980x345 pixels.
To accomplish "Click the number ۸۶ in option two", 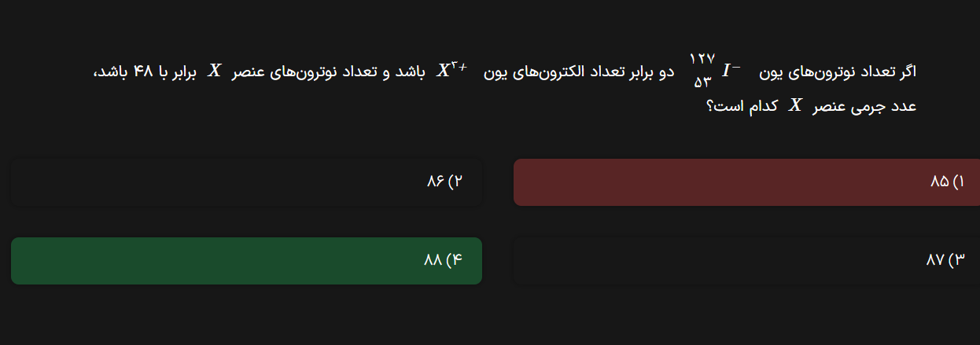I will coord(436,182).
